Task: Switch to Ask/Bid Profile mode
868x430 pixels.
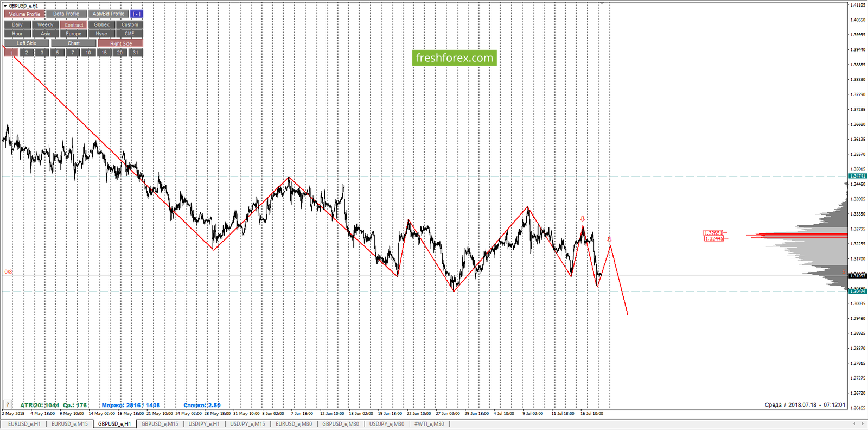Action: coord(108,14)
